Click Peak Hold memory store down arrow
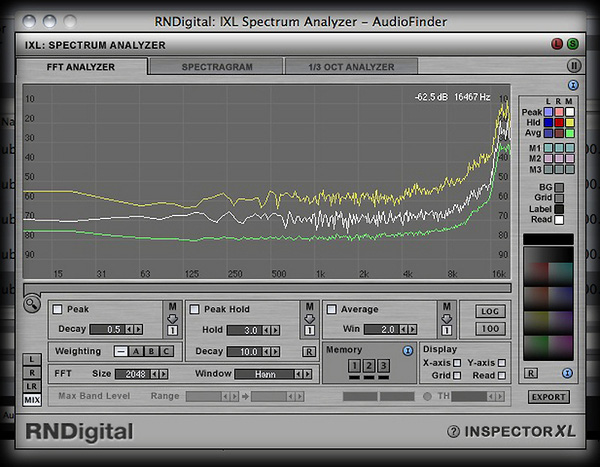The height and width of the screenshot is (467, 600). [x=310, y=319]
